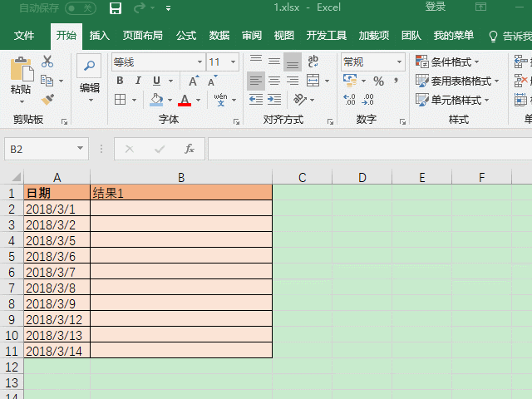The image size is (532, 399).
Task: Click the red font color swatch
Action: pos(185,100)
